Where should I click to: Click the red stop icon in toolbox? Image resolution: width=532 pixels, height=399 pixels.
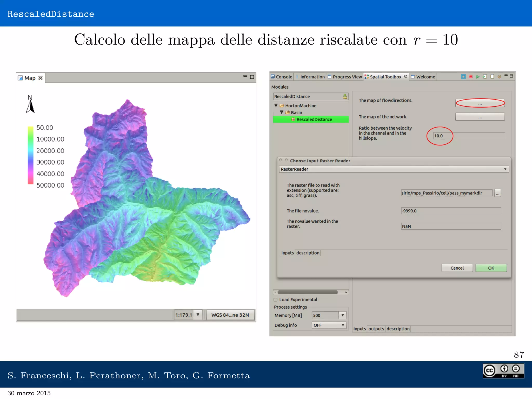(470, 77)
